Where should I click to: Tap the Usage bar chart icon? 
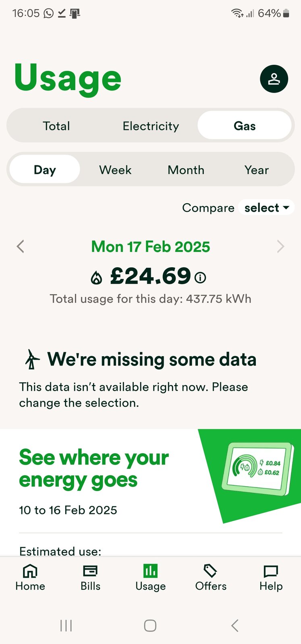(150, 571)
